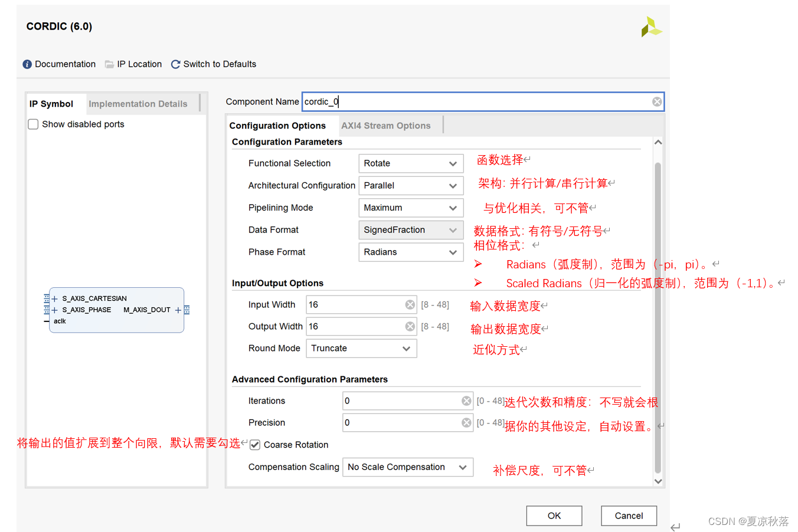Click Switch to Defaults

point(220,64)
